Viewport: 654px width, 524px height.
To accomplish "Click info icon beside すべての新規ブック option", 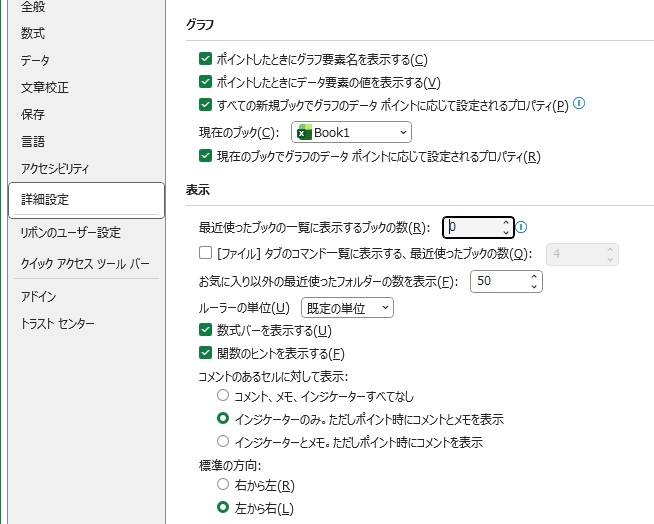I will [579, 103].
